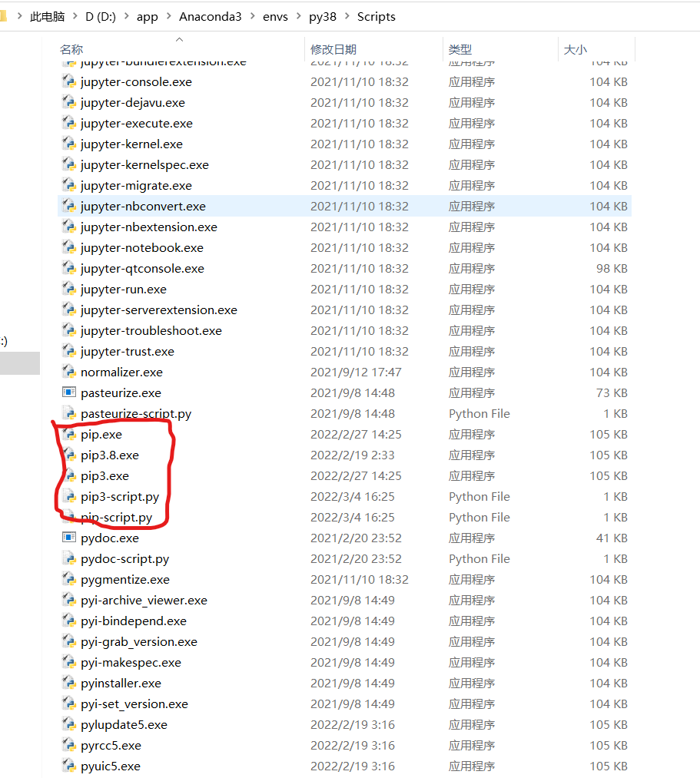
Task: Select highlighted item in left navigation pane
Action: 20,363
